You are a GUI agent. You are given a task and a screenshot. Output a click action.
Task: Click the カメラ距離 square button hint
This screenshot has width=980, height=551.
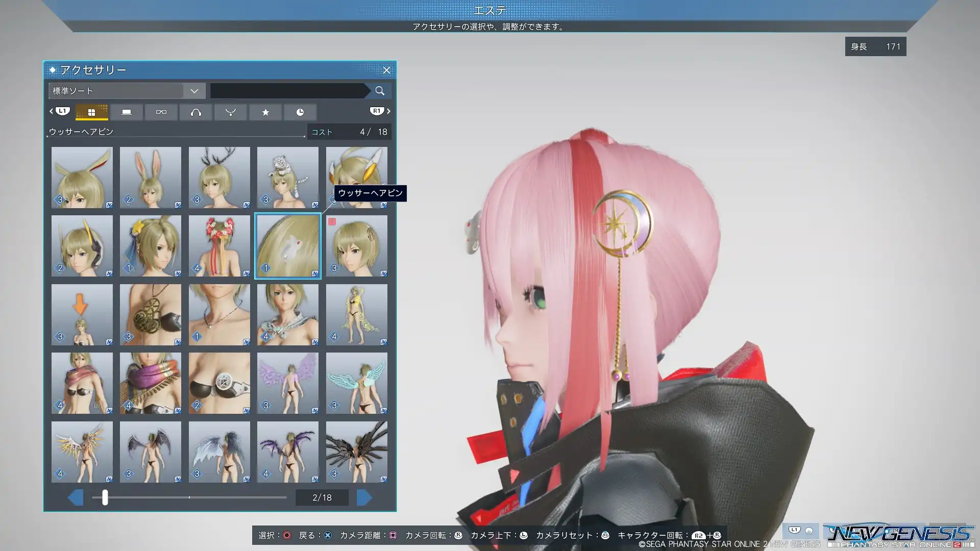[369, 535]
